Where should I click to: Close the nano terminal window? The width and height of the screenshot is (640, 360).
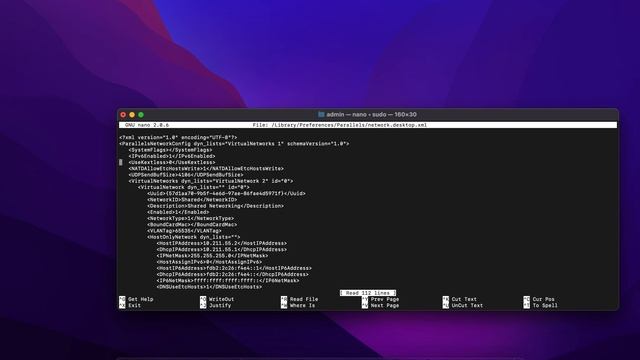point(123,115)
